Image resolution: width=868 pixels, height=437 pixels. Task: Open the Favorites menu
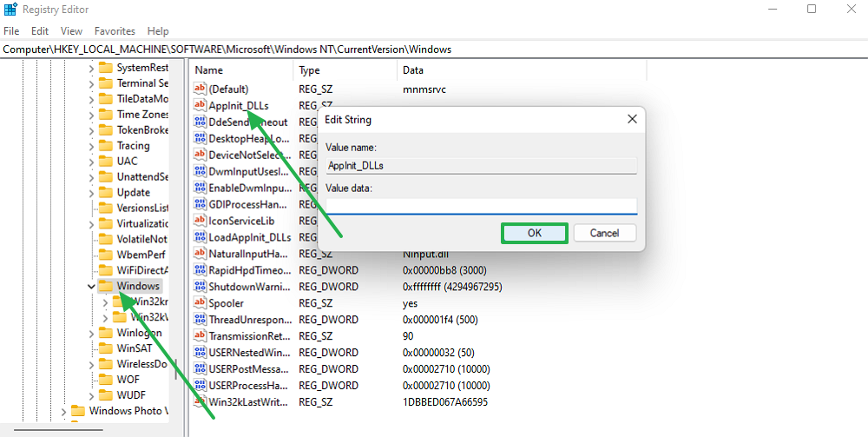coord(115,31)
